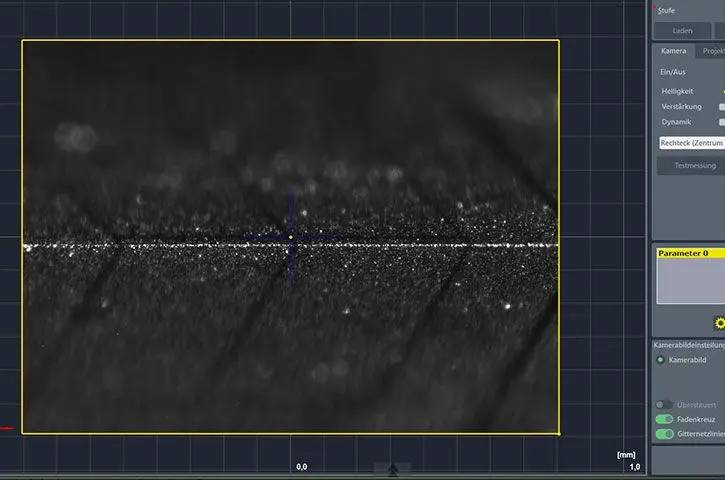Click the Helligkeit brightness control

pos(721,91)
